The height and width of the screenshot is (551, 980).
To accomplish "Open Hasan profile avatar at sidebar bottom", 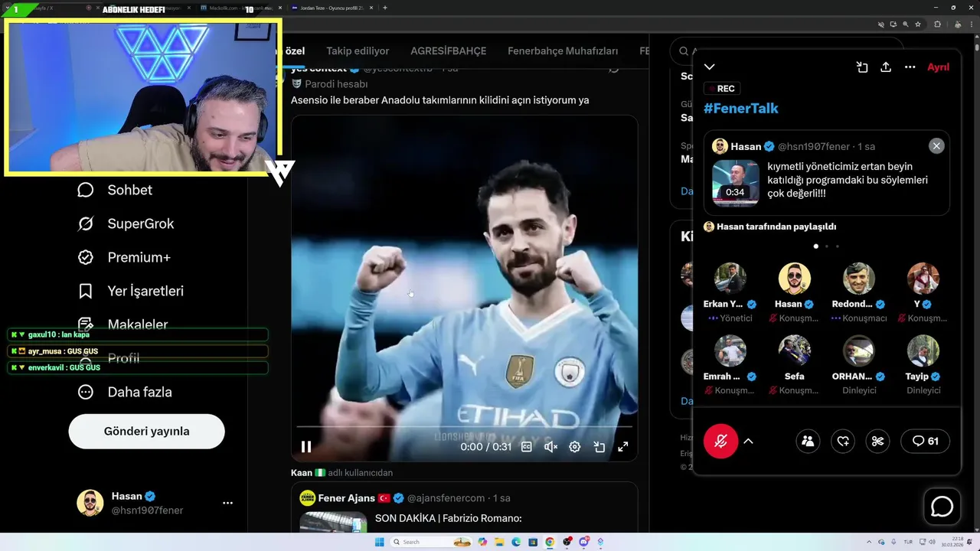I will [x=90, y=503].
